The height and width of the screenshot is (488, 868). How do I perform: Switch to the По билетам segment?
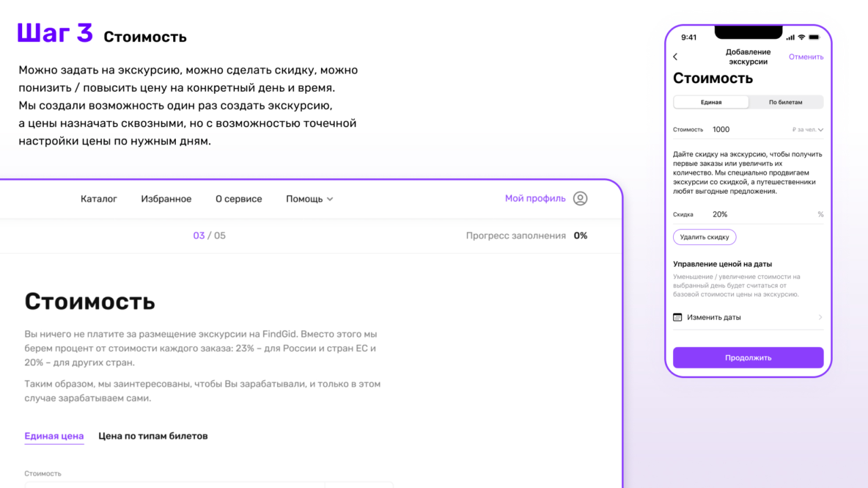(x=785, y=102)
